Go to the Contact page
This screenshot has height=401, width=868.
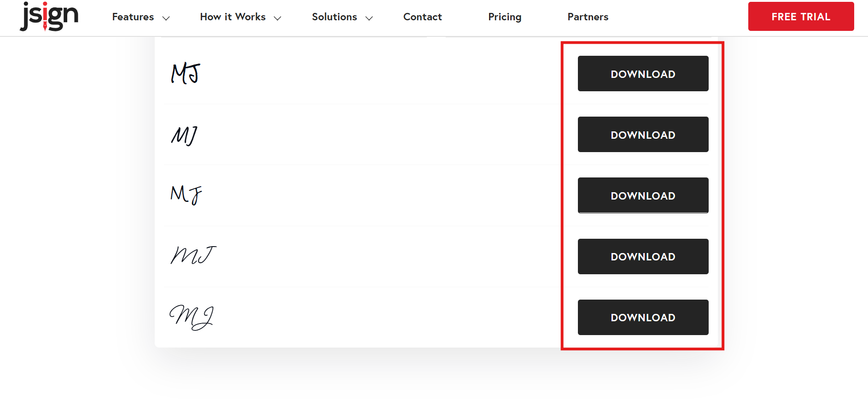click(422, 17)
